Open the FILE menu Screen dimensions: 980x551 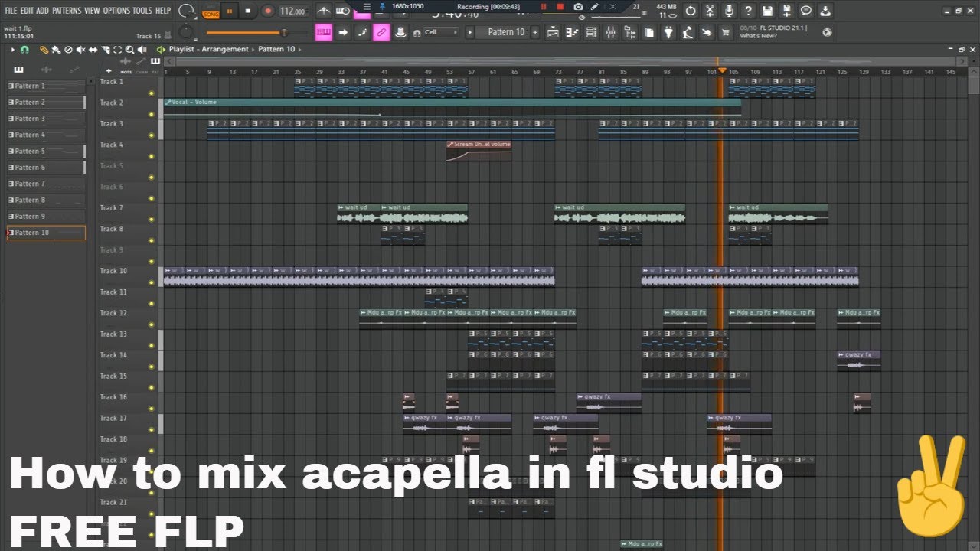(x=11, y=11)
